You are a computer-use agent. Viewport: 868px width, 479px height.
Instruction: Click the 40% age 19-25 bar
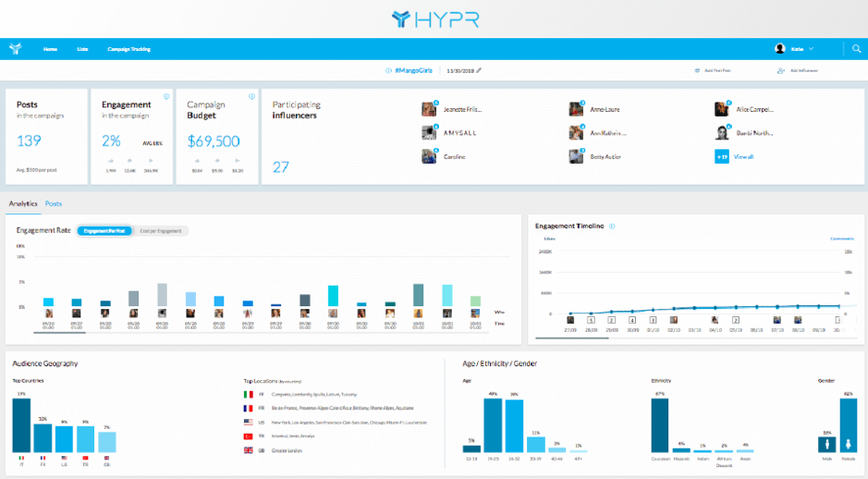(493, 425)
